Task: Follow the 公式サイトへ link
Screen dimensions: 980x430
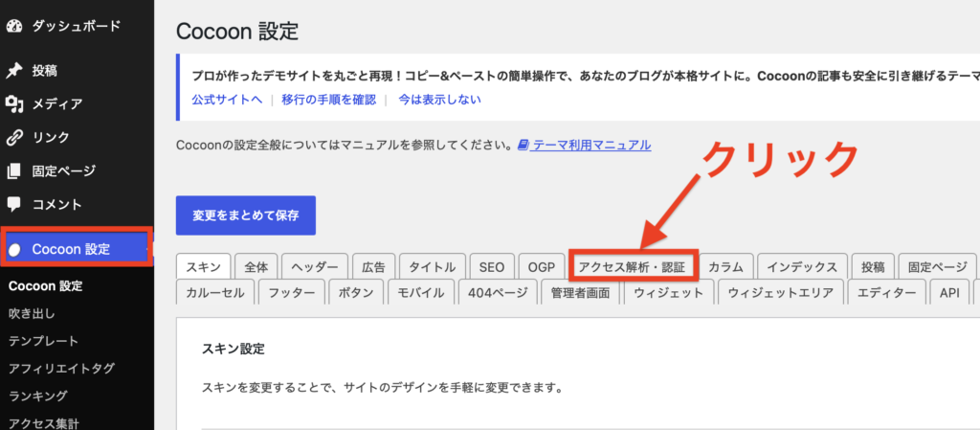Action: (x=227, y=100)
